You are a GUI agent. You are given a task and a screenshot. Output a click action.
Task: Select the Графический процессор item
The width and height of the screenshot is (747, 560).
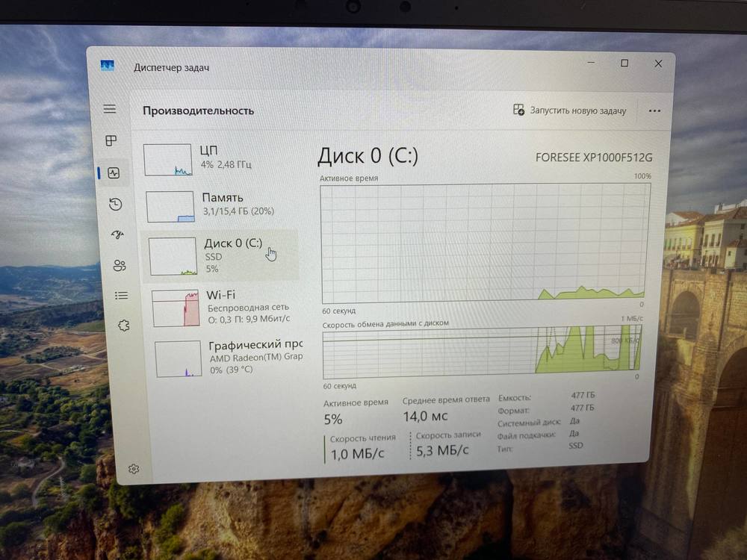point(227,357)
